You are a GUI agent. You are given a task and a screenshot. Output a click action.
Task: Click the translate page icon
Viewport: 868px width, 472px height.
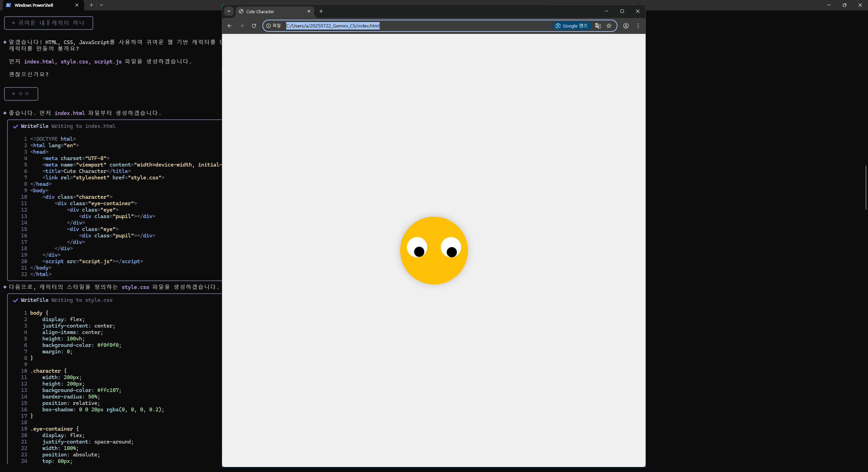point(598,26)
